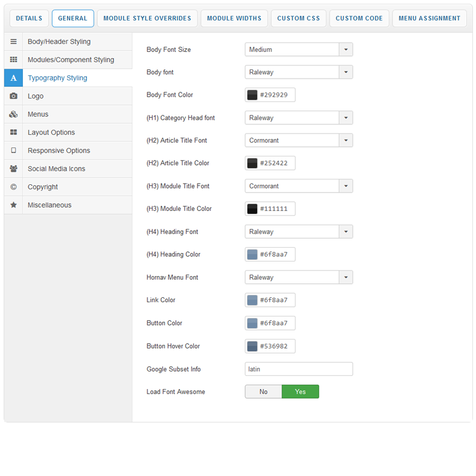476x476 pixels.
Task: Open the (H2) Article Title Font dropdown
Action: [298, 141]
